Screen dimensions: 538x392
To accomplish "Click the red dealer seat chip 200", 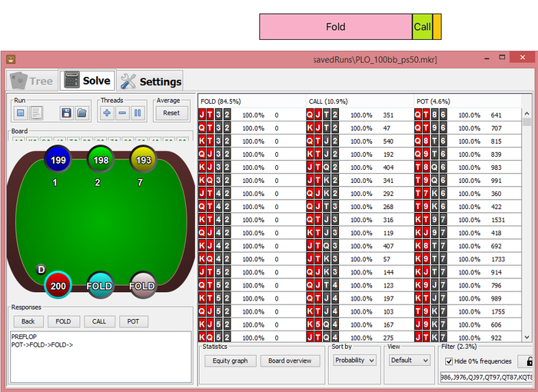I will click(58, 285).
